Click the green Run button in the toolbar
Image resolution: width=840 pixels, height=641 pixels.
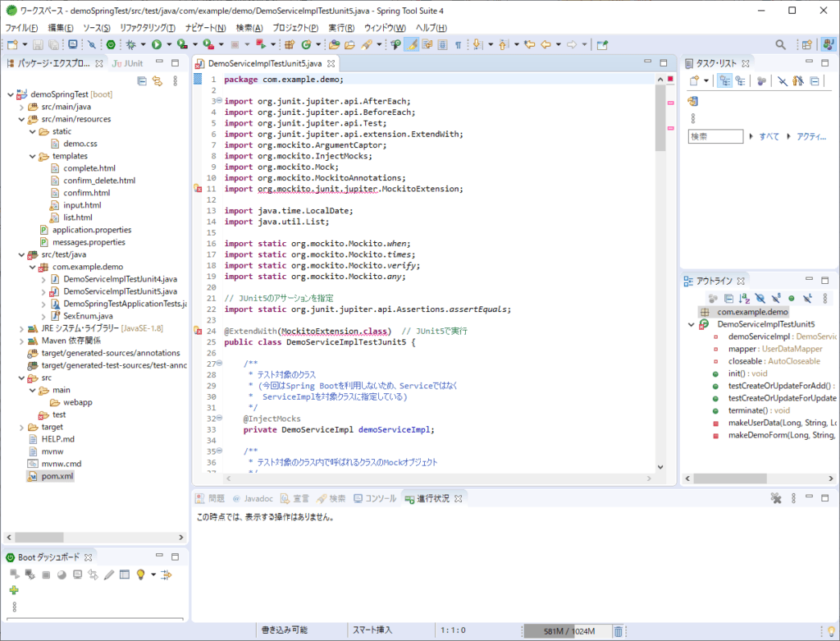click(x=157, y=45)
